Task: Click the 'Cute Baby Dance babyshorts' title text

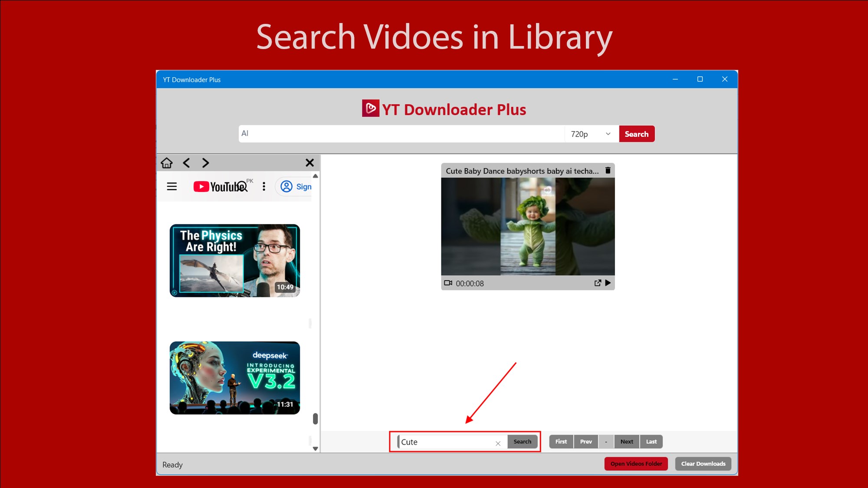Action: pyautogui.click(x=522, y=171)
